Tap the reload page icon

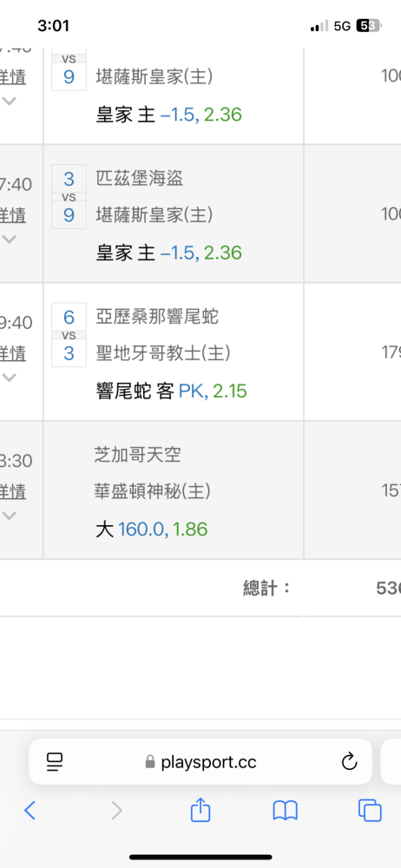click(349, 762)
